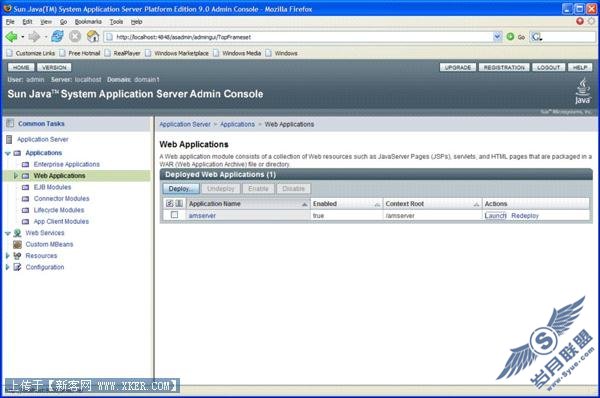Click the Redeploy link for amserver
This screenshot has width=600, height=398.
[x=525, y=216]
